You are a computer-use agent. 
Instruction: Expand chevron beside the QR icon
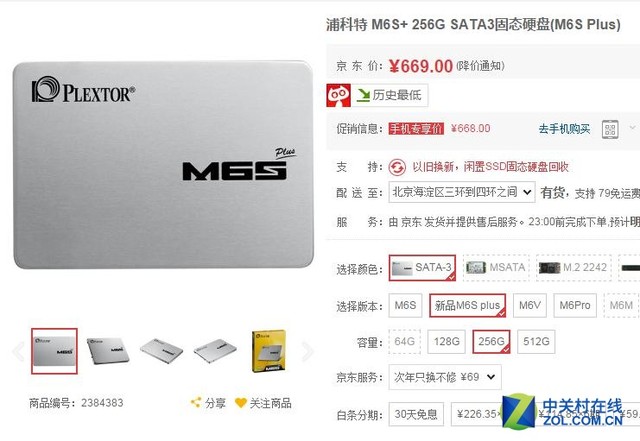[632, 128]
